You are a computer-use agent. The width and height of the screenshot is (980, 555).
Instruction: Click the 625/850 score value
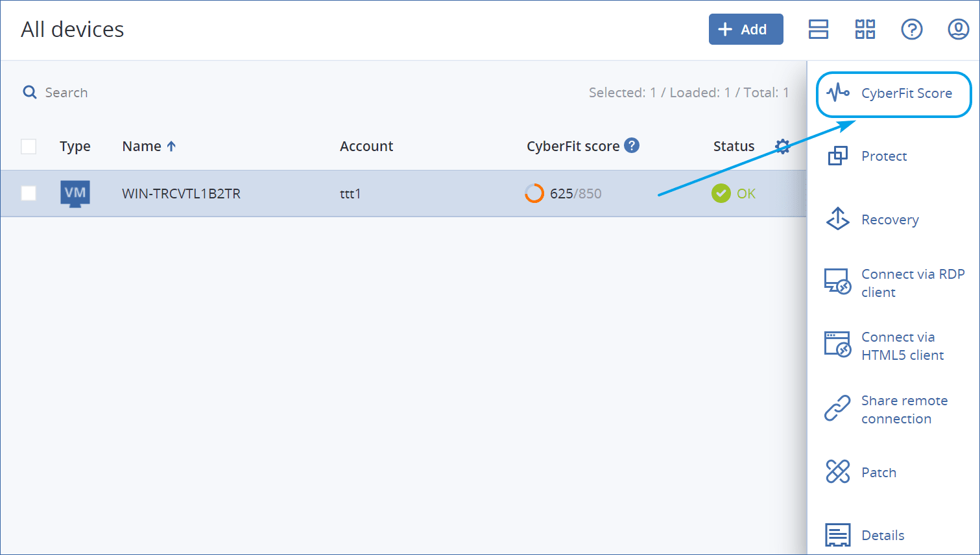576,194
